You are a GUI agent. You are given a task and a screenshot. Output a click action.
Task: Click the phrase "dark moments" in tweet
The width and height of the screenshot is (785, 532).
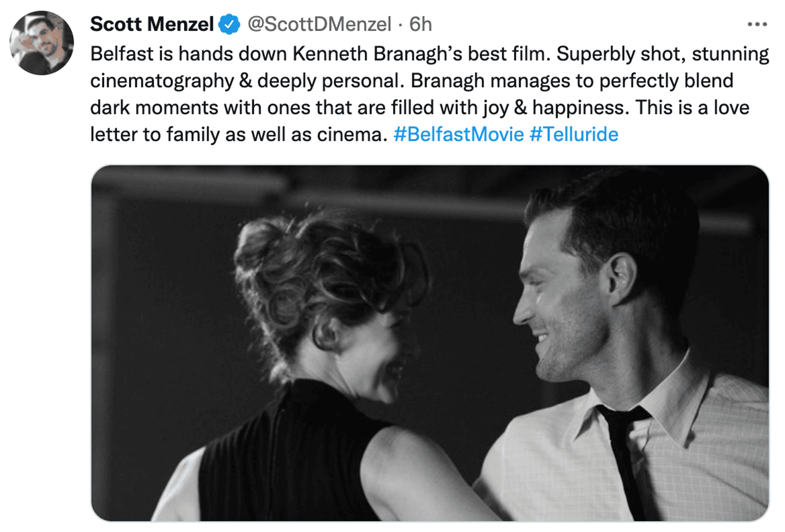154,108
